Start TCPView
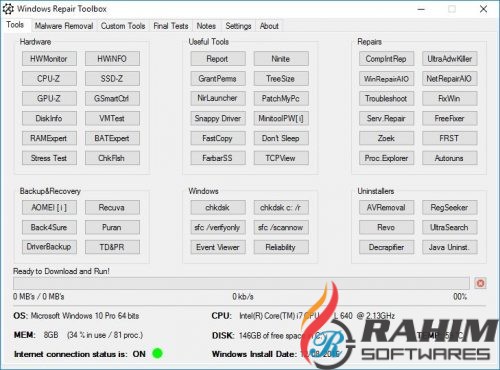 tap(281, 158)
